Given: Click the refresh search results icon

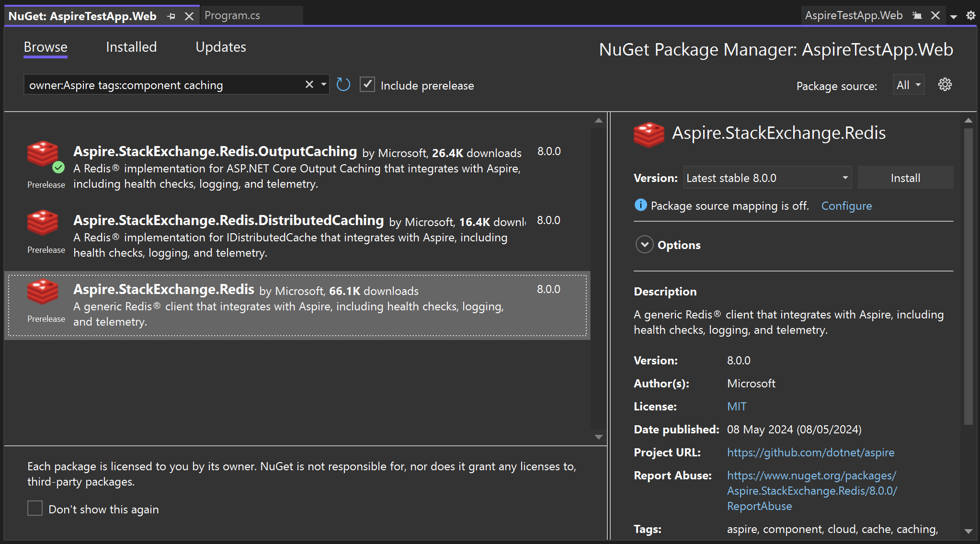Looking at the screenshot, I should pos(343,85).
